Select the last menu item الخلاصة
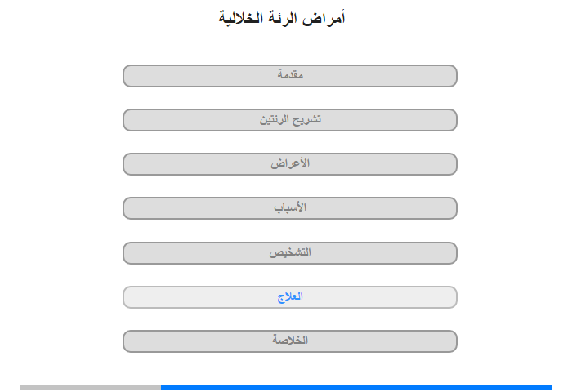 coord(290,341)
